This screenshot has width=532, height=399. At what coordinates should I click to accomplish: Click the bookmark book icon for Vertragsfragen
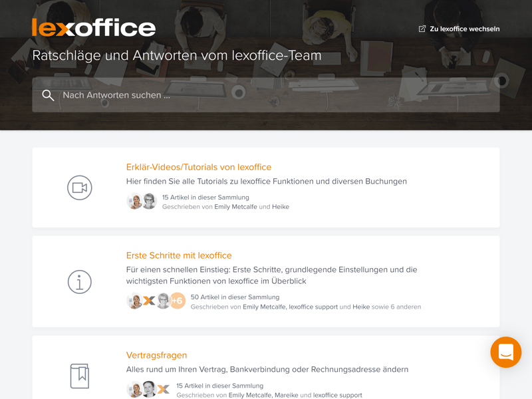[80, 376]
